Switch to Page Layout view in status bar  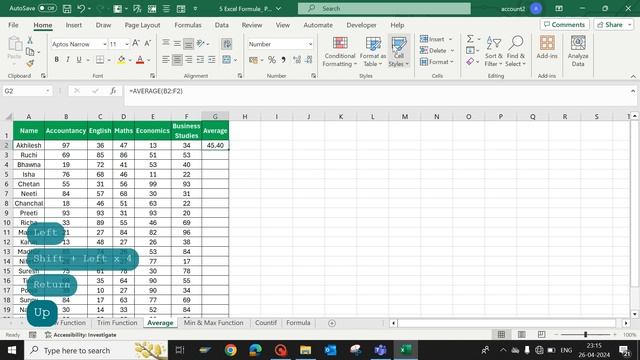(521, 335)
